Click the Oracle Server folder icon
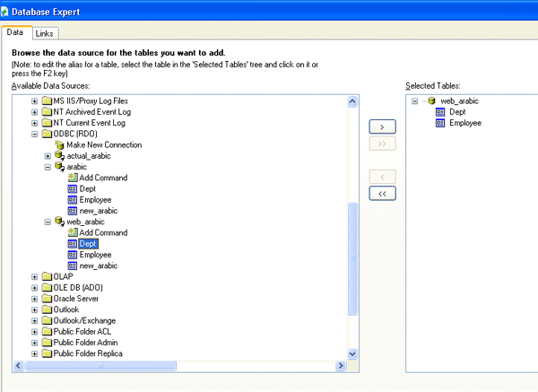The height and width of the screenshot is (392, 538). pyautogui.click(x=47, y=299)
